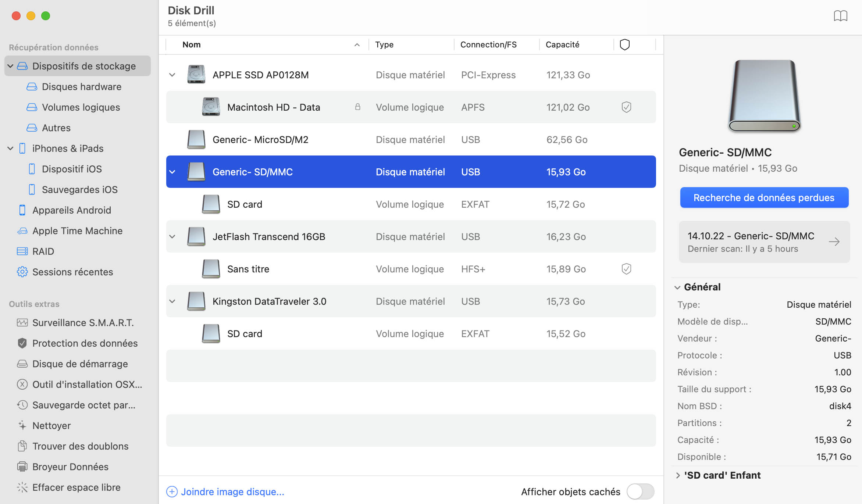Viewport: 862px width, 504px height.
Task: Collapse APPLE SSD AP0128M disk row
Action: [172, 75]
